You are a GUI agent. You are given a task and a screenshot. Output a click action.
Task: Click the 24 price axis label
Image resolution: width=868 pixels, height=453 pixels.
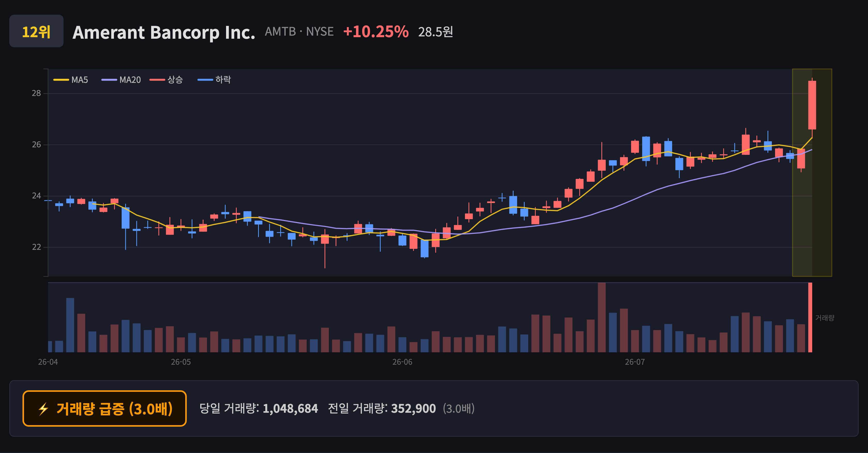click(x=36, y=196)
